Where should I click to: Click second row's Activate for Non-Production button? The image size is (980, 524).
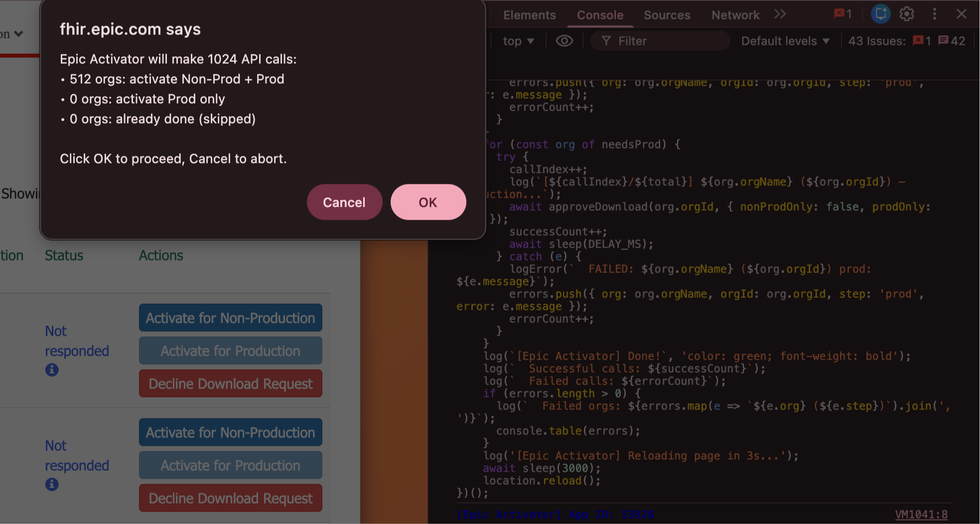[231, 432]
